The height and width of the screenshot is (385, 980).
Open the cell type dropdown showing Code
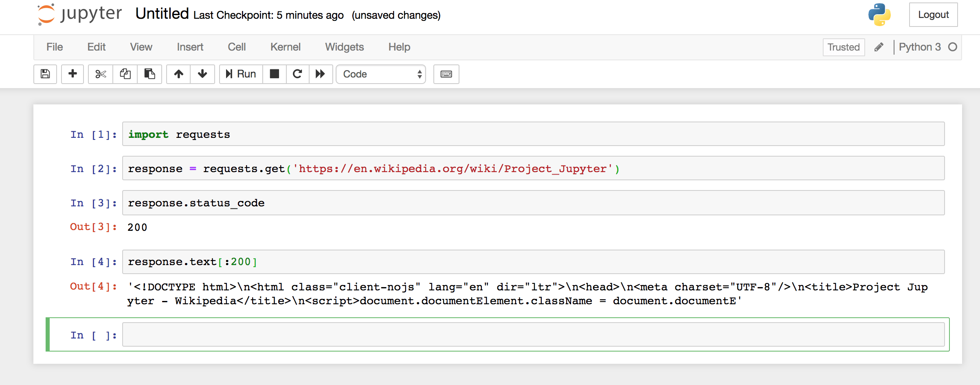point(381,74)
